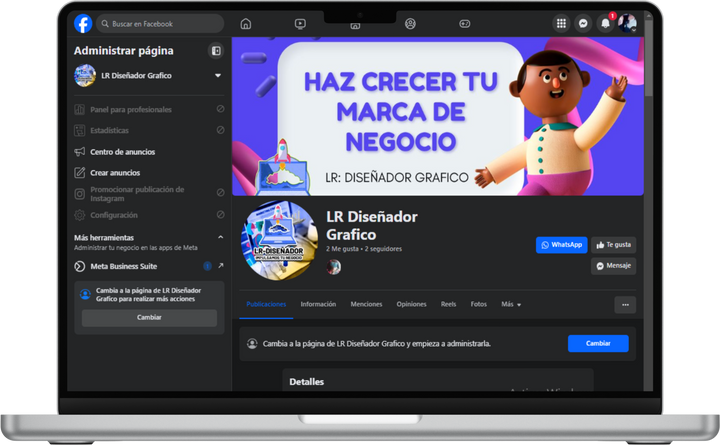
Task: Open Crear anuncios link
Action: 115,173
